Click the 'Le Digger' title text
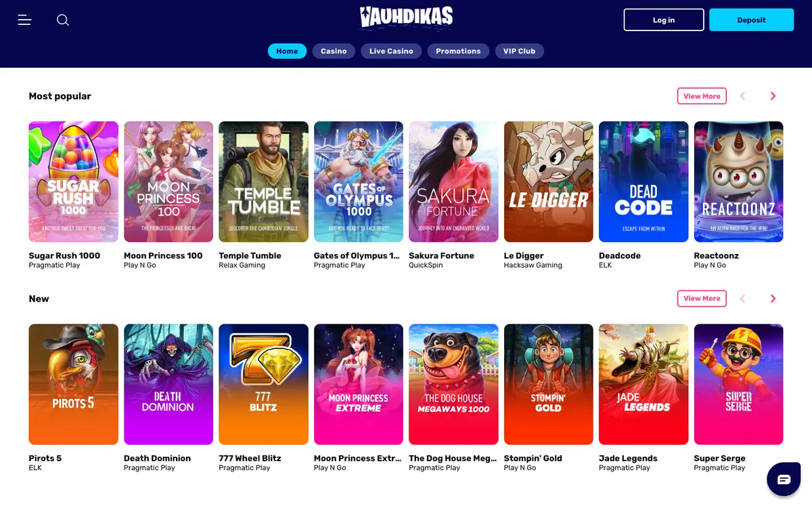Screen dimensions: 812x508 coord(524,255)
